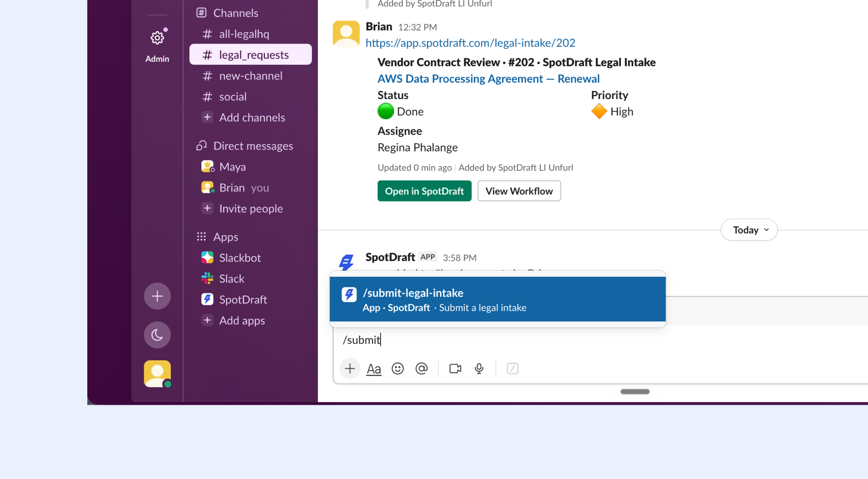Record an audio clip with microphone icon
The height and width of the screenshot is (479, 868).
coord(479,369)
